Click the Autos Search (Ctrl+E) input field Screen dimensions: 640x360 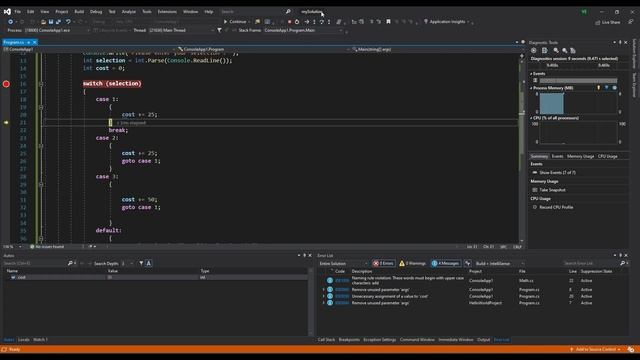pyautogui.click(x=35, y=263)
